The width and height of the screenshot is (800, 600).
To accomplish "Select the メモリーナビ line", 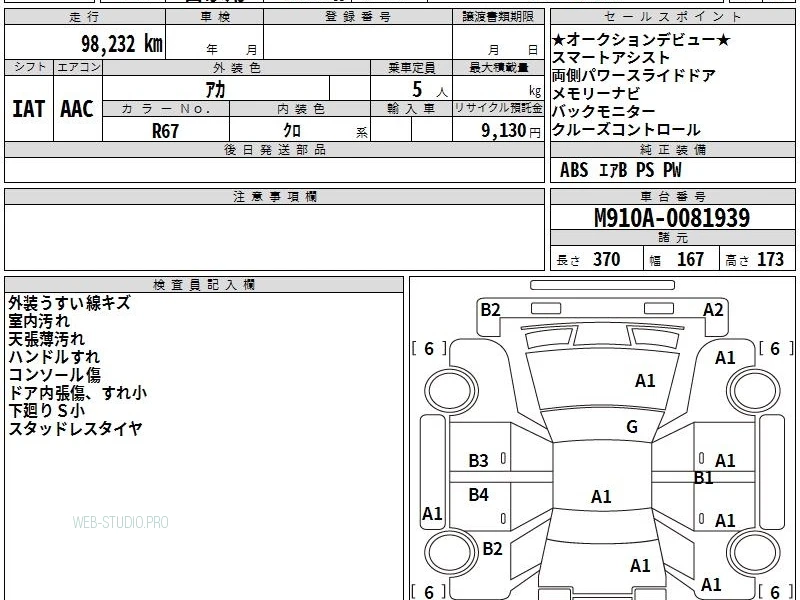I will (x=596, y=93).
